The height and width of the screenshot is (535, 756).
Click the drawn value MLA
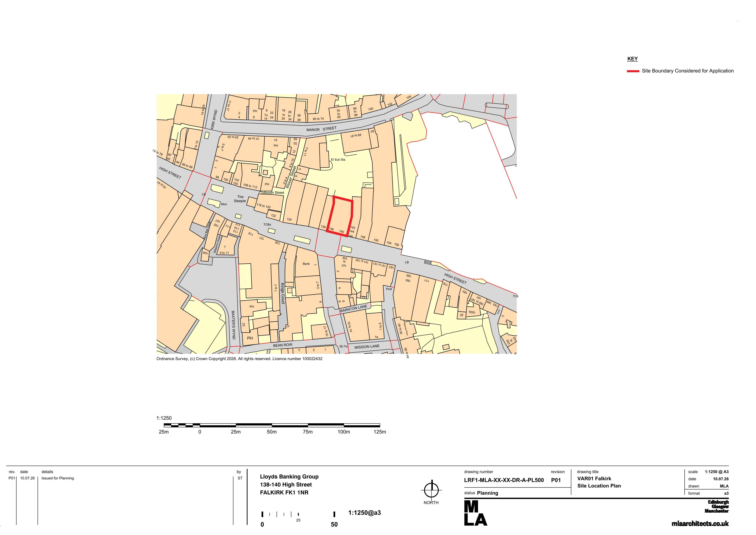click(x=724, y=486)
